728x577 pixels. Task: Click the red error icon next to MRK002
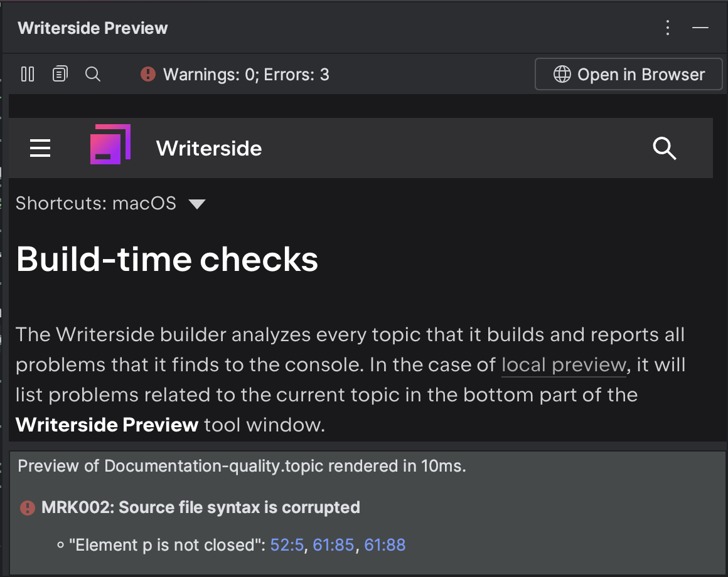coord(28,508)
